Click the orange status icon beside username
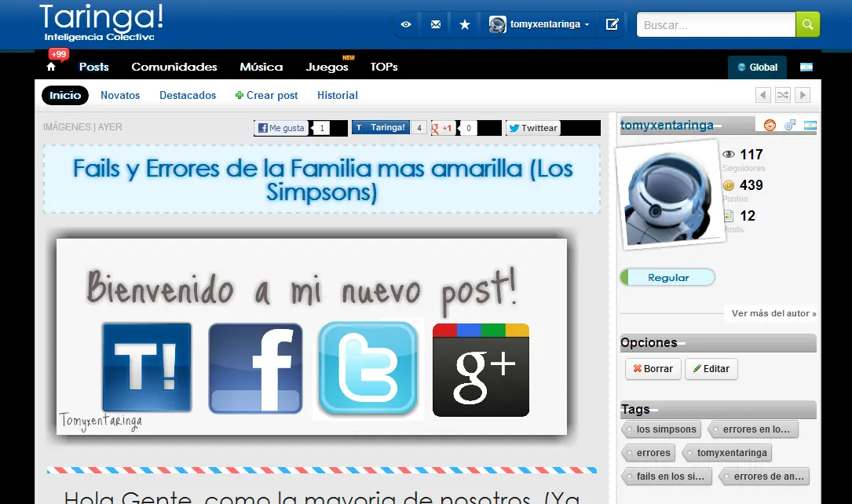 [770, 126]
